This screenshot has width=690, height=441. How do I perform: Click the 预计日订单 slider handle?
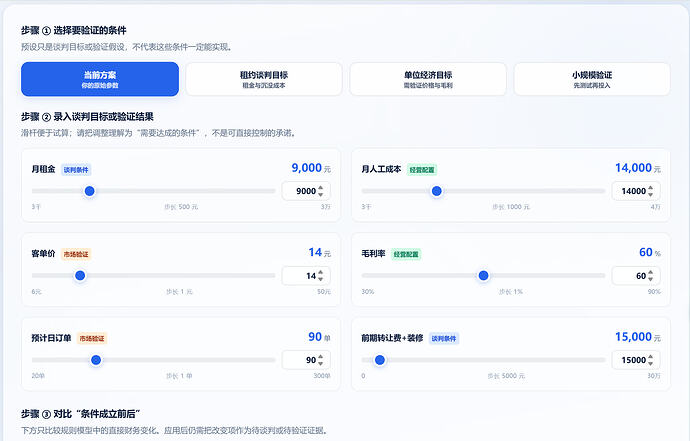point(96,360)
